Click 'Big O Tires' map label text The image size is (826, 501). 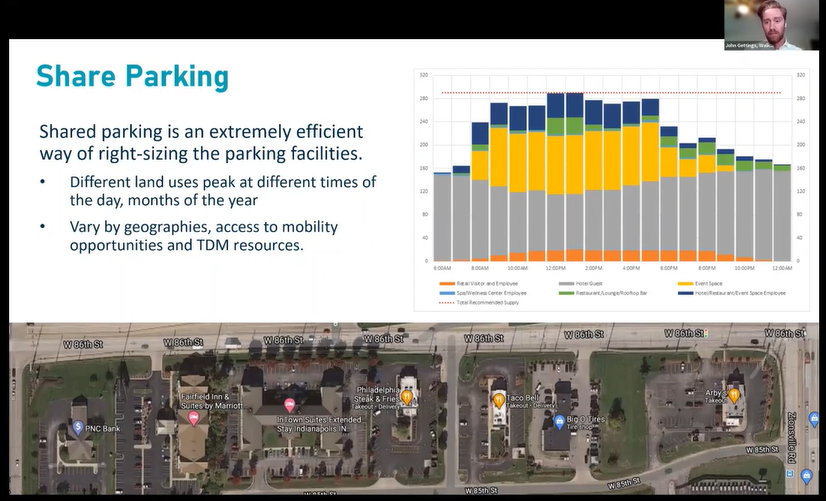(586, 419)
